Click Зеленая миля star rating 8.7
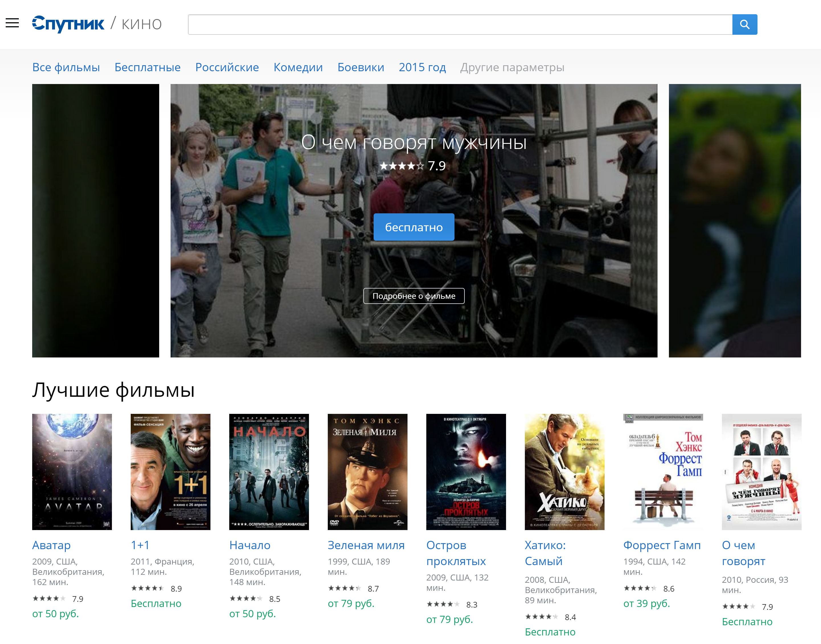 [x=353, y=588]
